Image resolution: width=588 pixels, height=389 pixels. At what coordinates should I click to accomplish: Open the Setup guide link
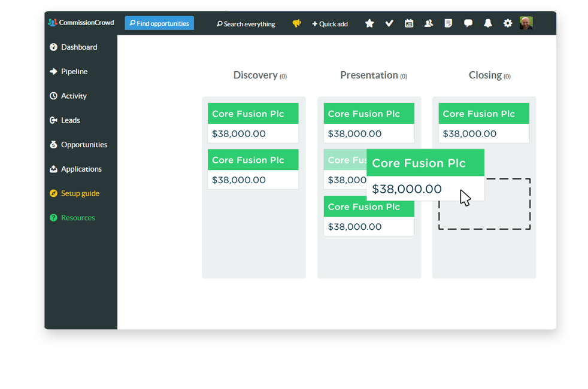(80, 194)
